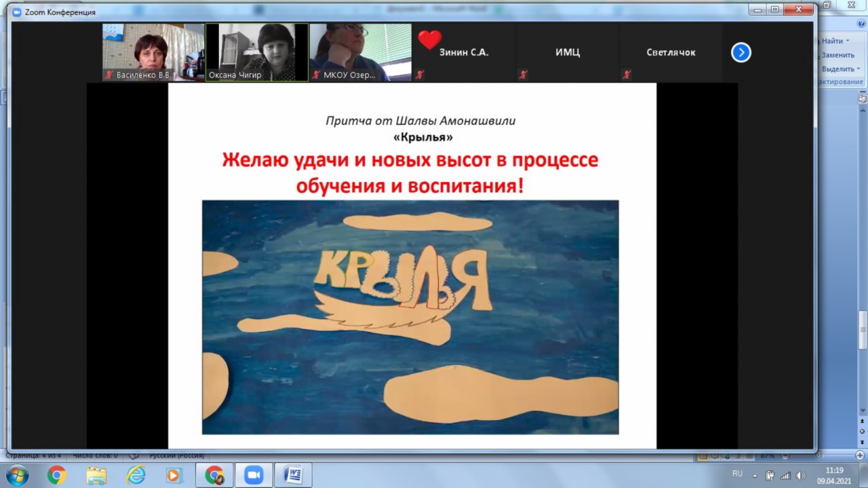This screenshot has width=868, height=488.
Task: Click the Заменить button in Word
Action: coord(838,55)
